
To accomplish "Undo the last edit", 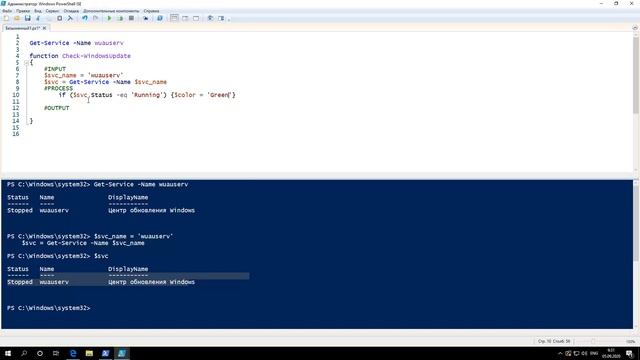I will pos(85,18).
